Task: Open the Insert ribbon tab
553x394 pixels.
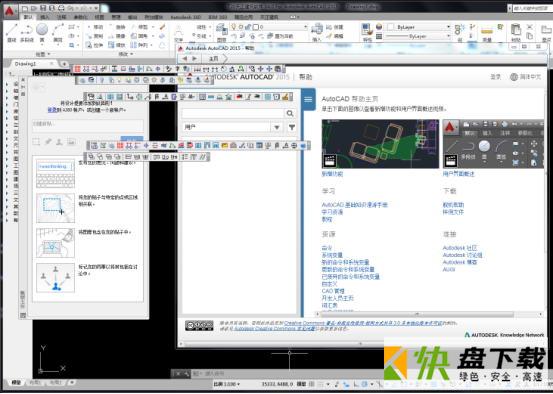Action: click(x=45, y=17)
